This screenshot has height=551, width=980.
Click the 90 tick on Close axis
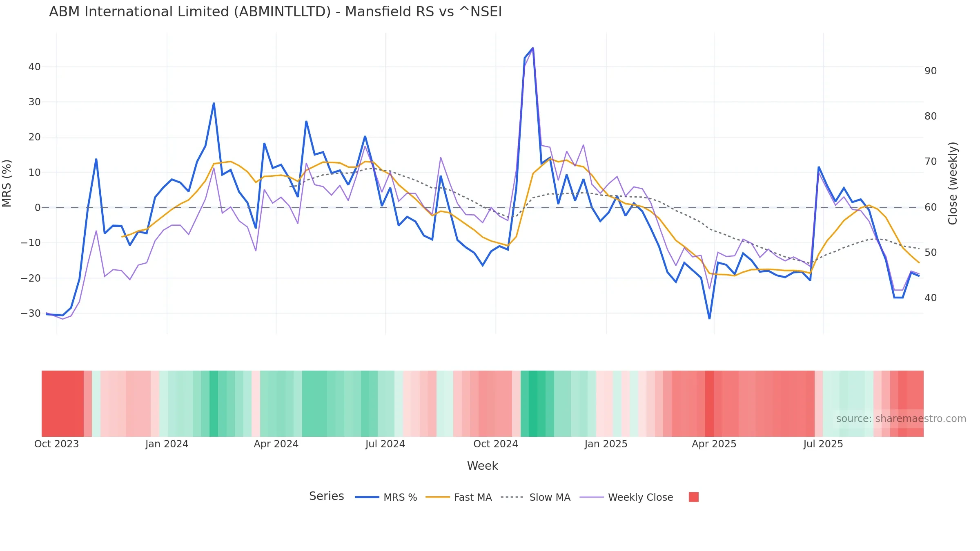coord(931,71)
